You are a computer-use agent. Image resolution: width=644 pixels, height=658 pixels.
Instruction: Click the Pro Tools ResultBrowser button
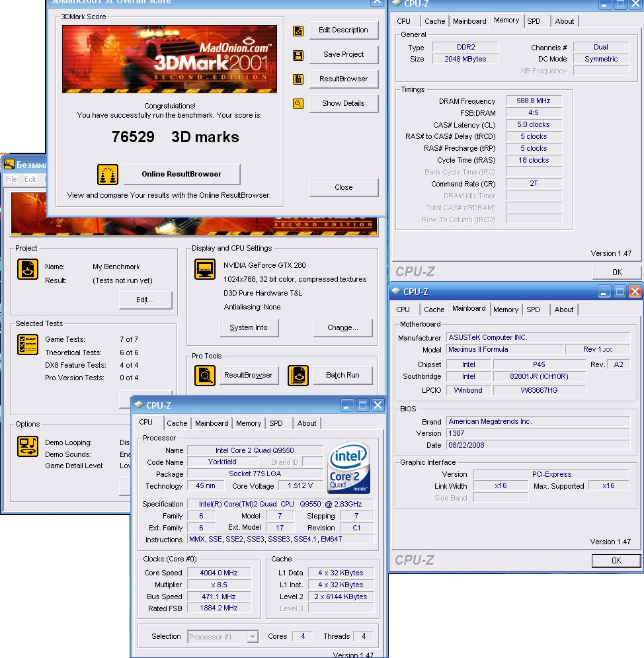[249, 375]
